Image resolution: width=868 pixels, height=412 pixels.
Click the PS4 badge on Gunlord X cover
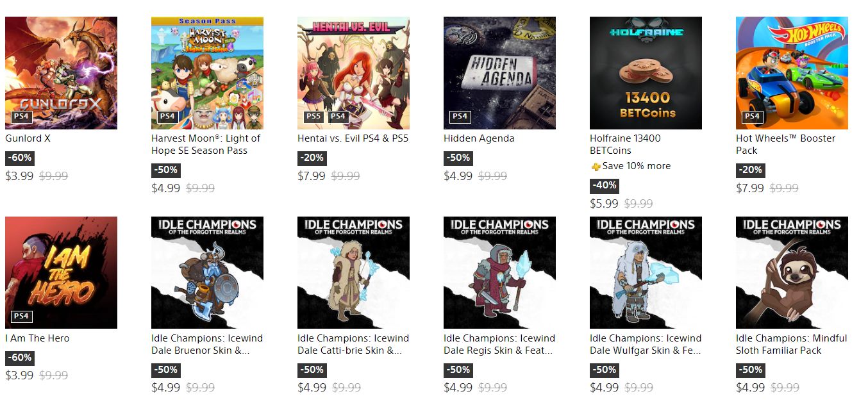(x=21, y=117)
